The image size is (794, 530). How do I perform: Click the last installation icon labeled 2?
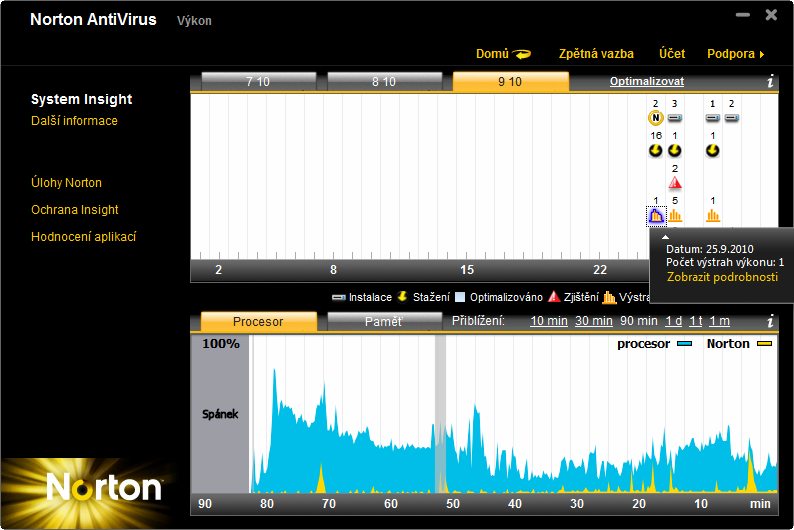(731, 118)
